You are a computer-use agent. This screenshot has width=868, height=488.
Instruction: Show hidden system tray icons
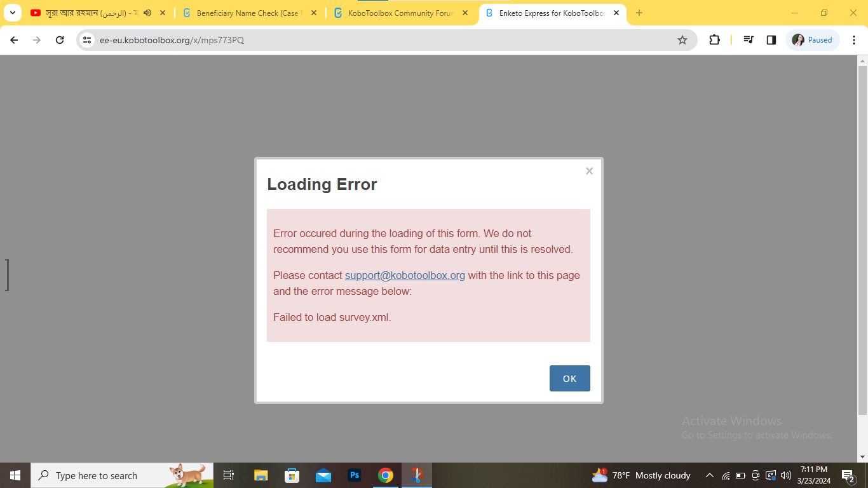(710, 475)
